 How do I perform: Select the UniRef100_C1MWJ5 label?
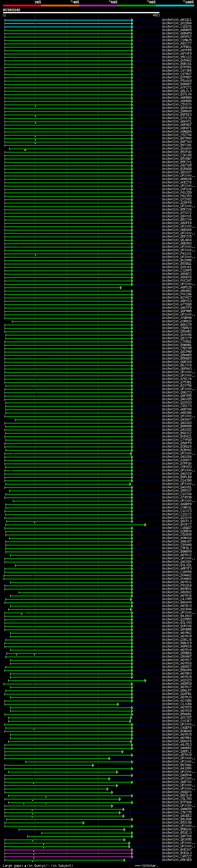coord(177,40)
